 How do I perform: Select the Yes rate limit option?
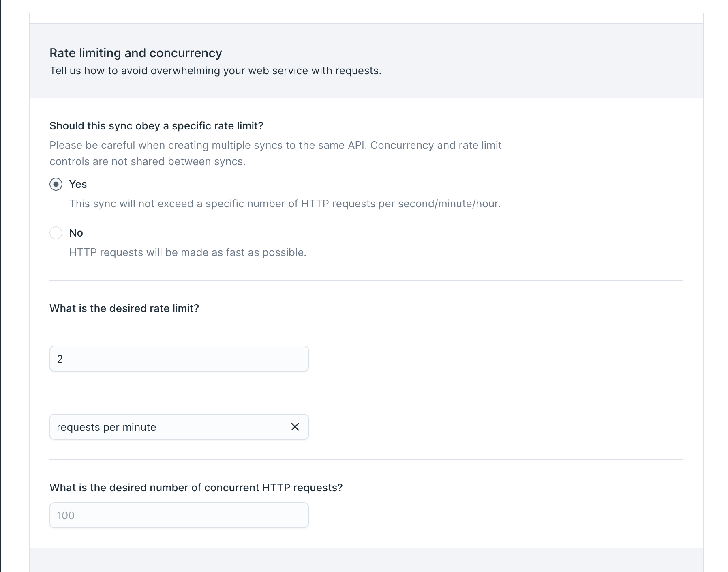pos(56,185)
